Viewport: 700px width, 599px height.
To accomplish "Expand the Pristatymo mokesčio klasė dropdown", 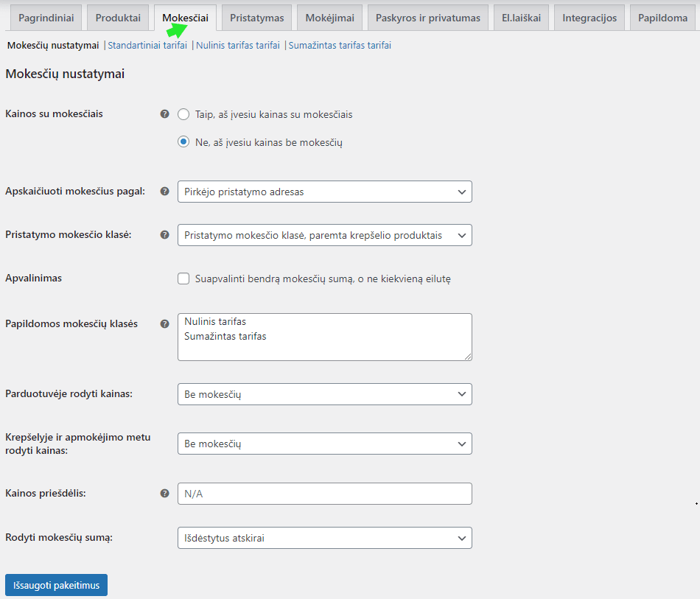I will [324, 235].
